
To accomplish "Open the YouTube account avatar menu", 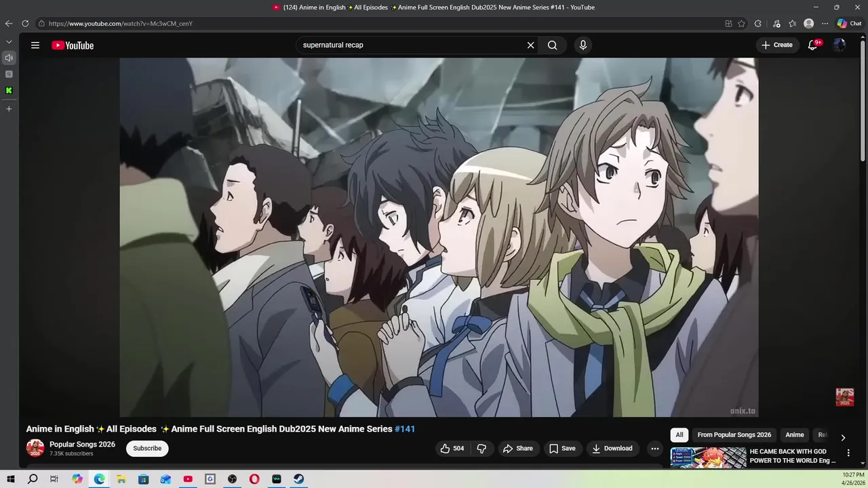I will (840, 45).
